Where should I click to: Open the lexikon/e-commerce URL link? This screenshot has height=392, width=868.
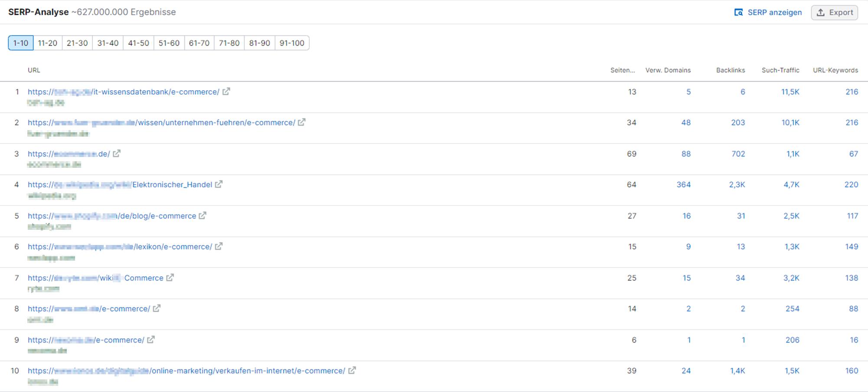[120, 246]
